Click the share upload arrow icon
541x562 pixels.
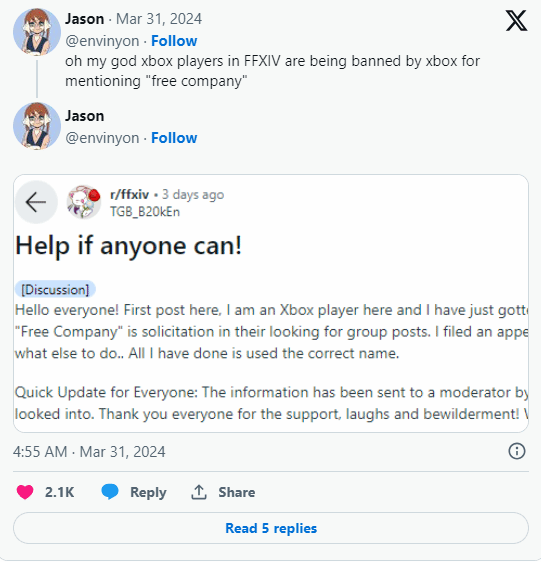point(199,492)
